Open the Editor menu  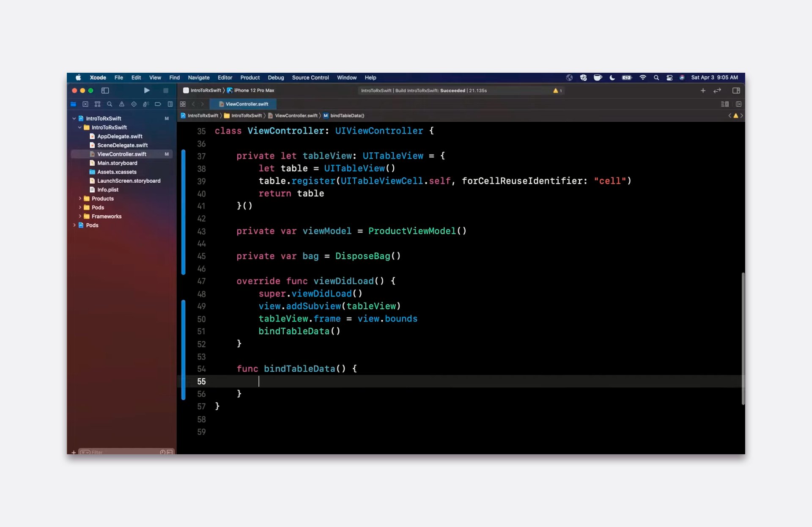[x=225, y=78]
